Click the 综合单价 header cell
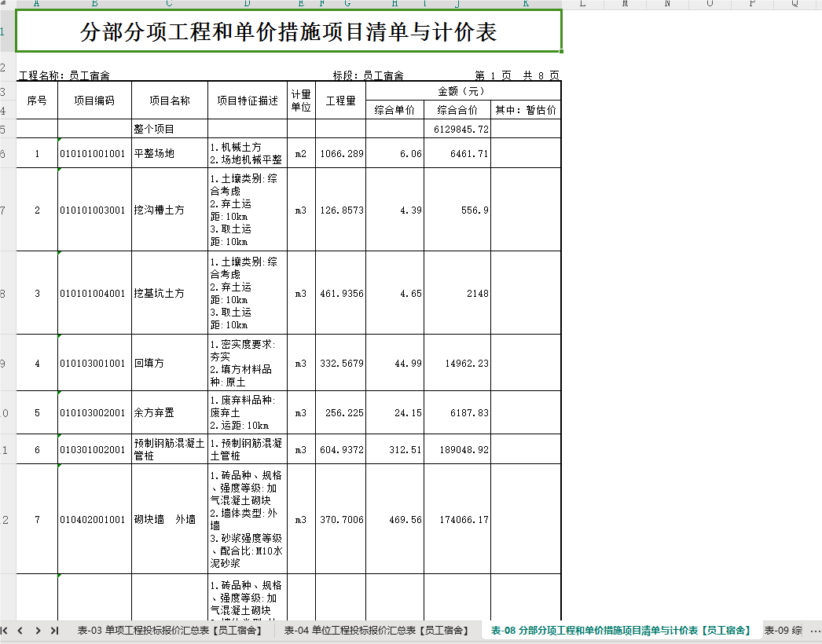The image size is (822, 644). pos(394,110)
